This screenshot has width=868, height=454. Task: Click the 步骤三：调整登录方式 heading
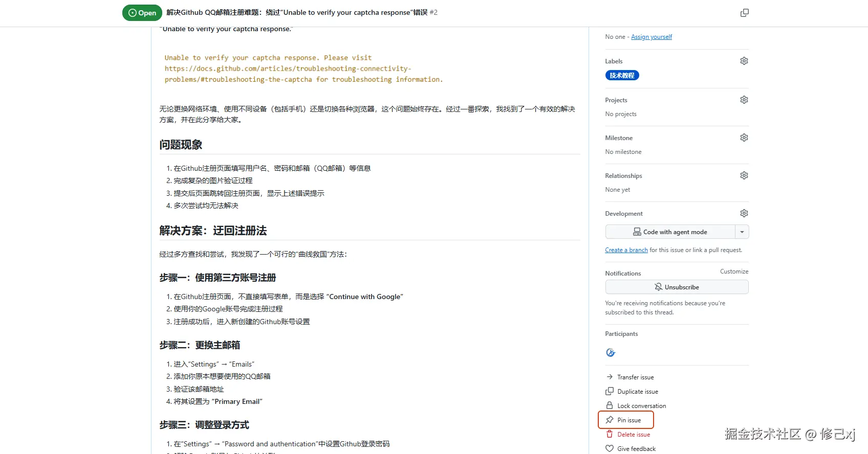[204, 425]
